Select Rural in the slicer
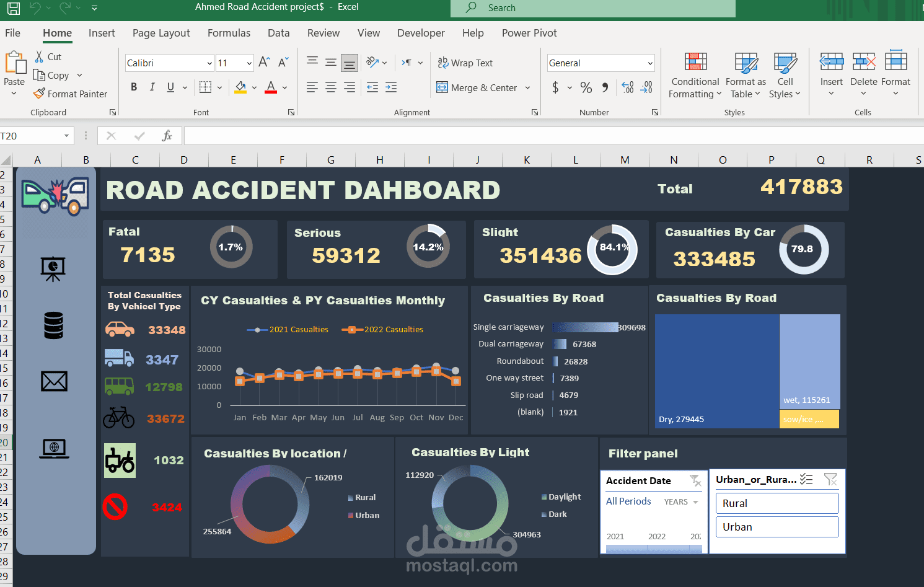The width and height of the screenshot is (924, 587). 777,503
